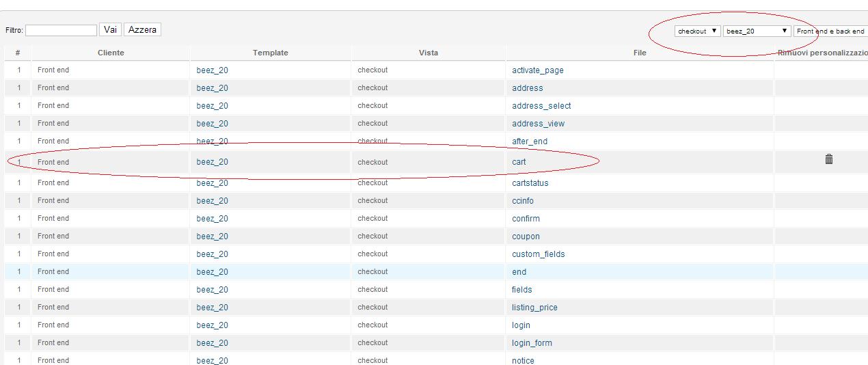Select Front end text in listing_price row
The height and width of the screenshot is (365, 868).
[x=53, y=307]
